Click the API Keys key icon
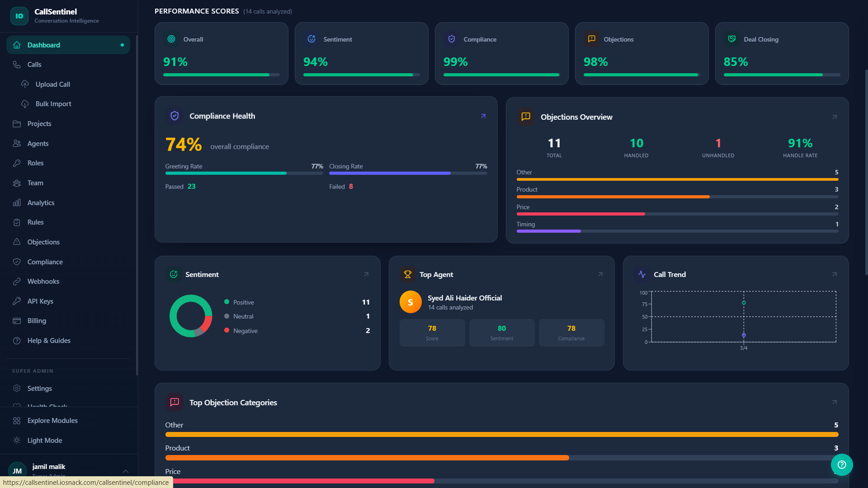868x488 pixels. tap(17, 301)
